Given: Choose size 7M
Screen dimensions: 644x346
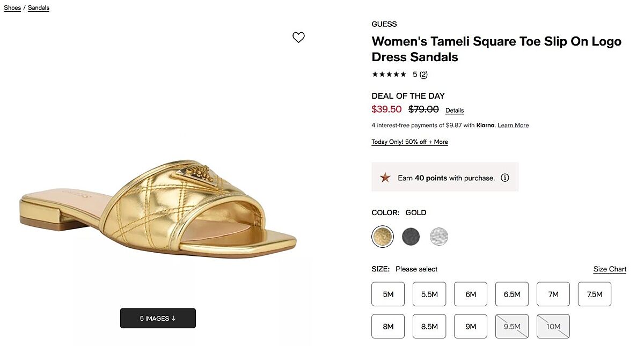Looking at the screenshot, I should click(553, 294).
